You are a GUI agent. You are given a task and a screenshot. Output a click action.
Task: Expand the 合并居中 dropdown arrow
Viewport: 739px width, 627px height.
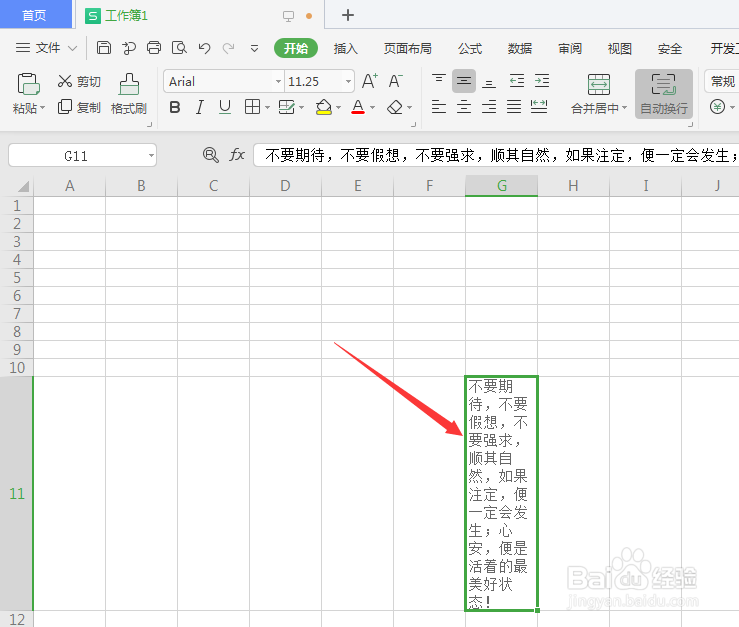click(624, 108)
